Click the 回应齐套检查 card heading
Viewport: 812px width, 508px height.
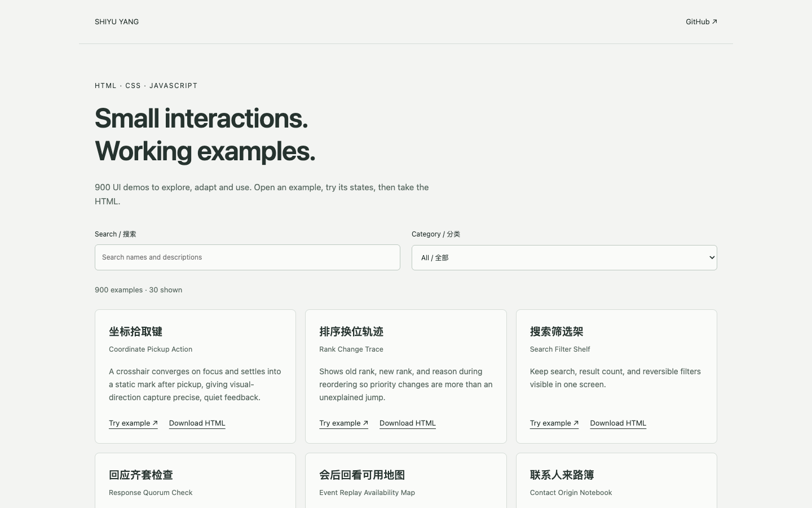pyautogui.click(x=141, y=475)
